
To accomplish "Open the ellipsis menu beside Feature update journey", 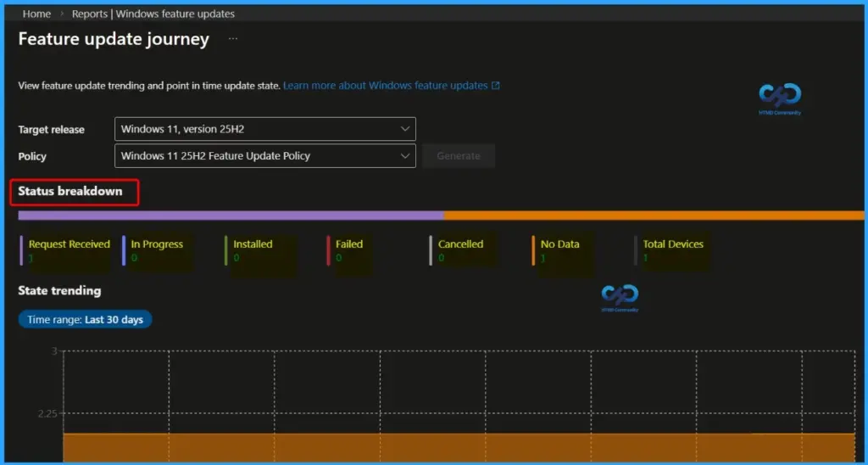I will click(233, 39).
